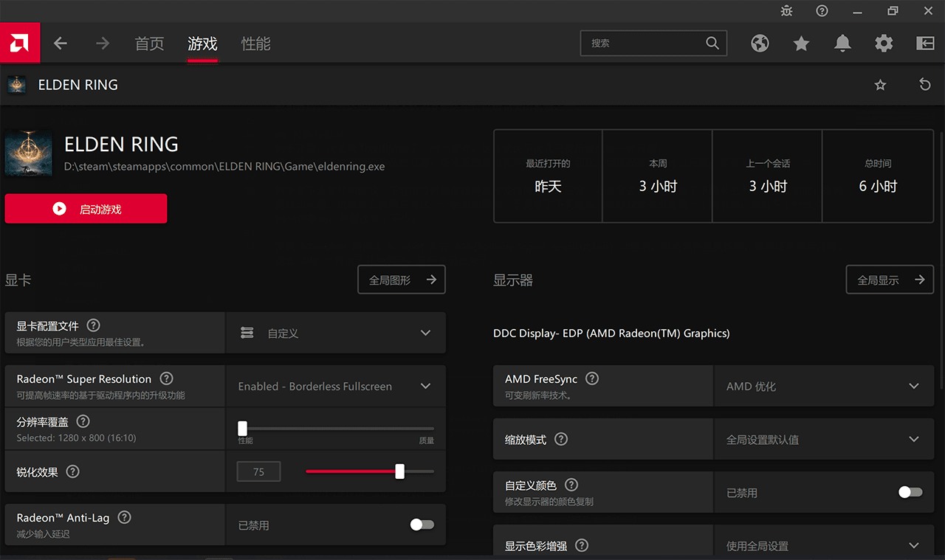
Task: Open global graphics (全局图形) settings
Action: (402, 280)
